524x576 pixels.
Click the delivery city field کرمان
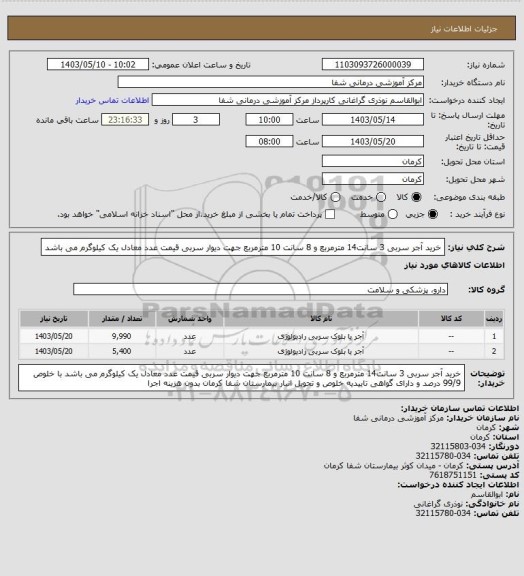pos(373,179)
